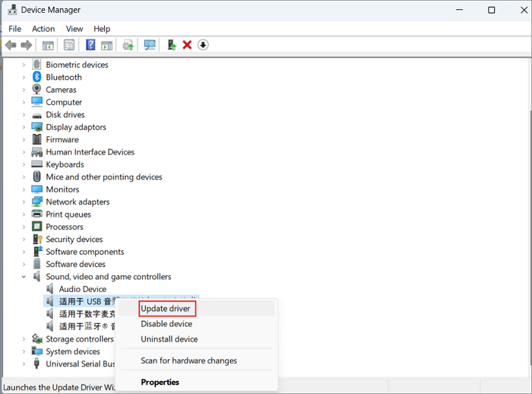The height and width of the screenshot is (394, 532).
Task: Click the Firmware chip icon
Action: (x=36, y=139)
